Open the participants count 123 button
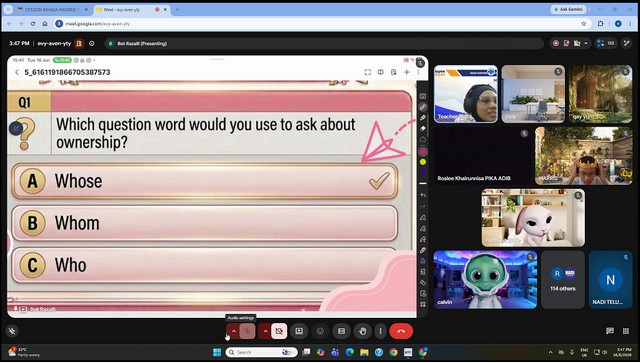This screenshot has height=363, width=640. click(605, 43)
